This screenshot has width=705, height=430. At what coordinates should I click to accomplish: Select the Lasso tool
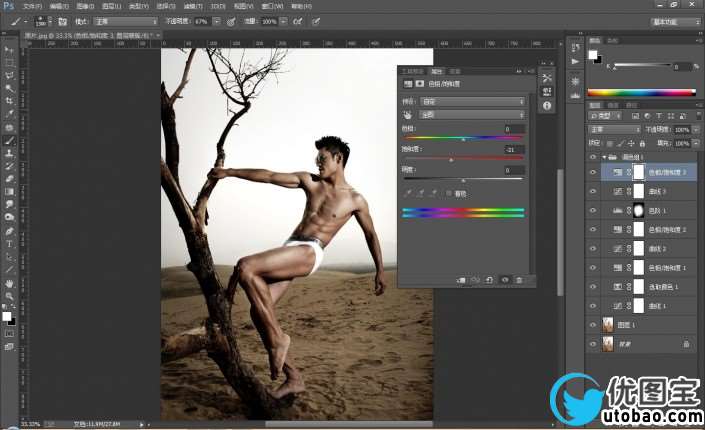coord(9,75)
